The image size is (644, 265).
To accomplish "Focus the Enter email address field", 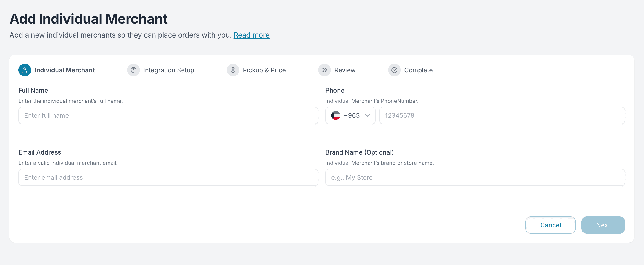I will [168, 177].
